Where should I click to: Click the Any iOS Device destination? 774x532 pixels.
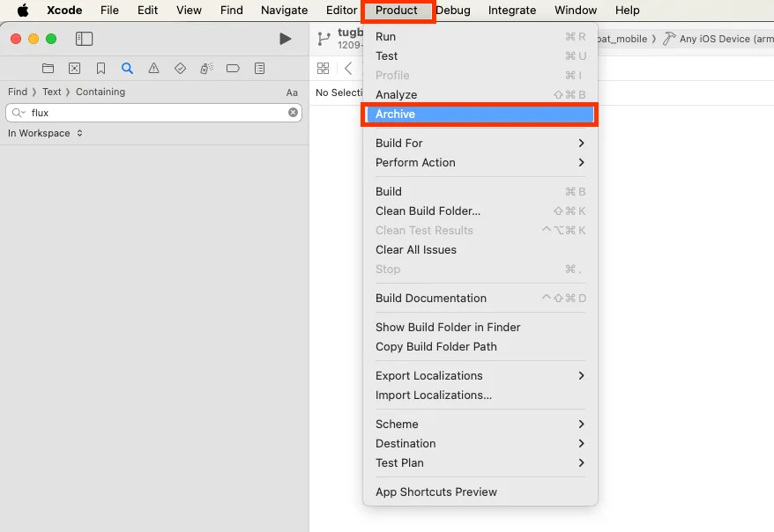718,39
